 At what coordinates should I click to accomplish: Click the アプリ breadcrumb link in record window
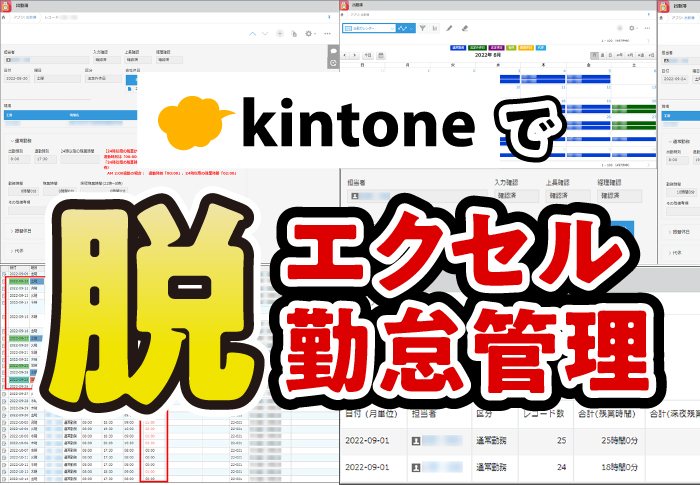[25, 17]
